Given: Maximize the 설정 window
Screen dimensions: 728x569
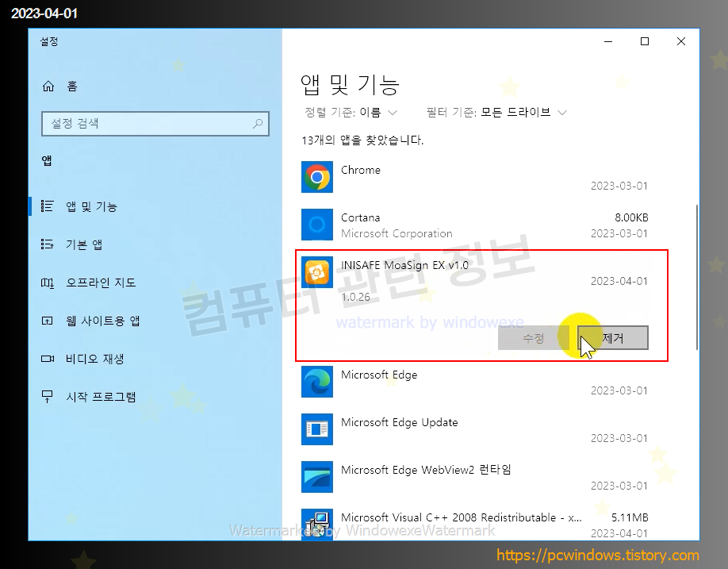Looking at the screenshot, I should (x=645, y=41).
